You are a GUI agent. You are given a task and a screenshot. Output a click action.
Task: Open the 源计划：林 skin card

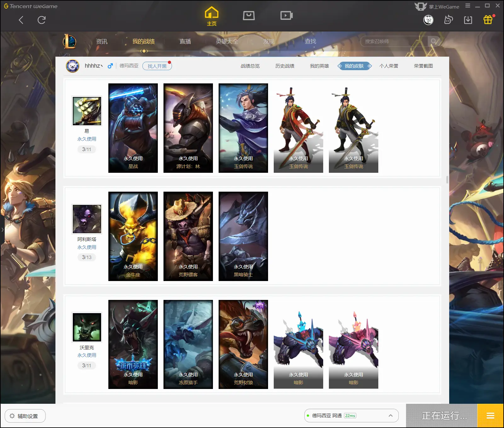coord(188,128)
